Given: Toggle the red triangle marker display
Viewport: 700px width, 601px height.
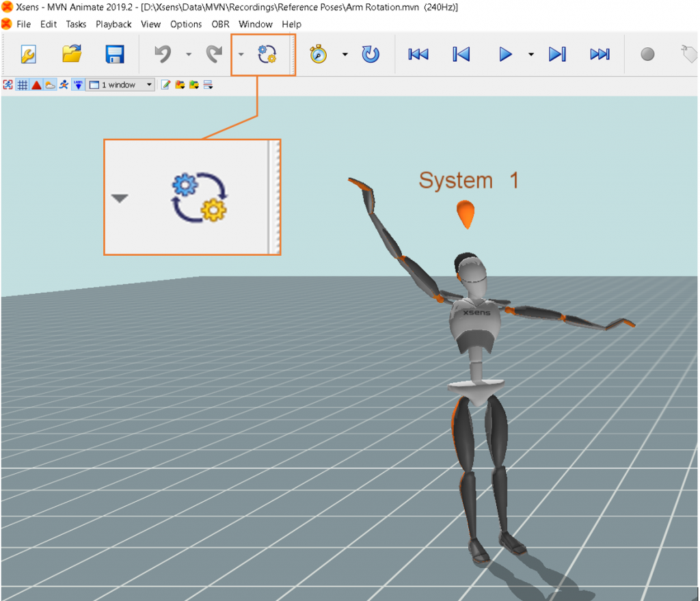Looking at the screenshot, I should [37, 85].
